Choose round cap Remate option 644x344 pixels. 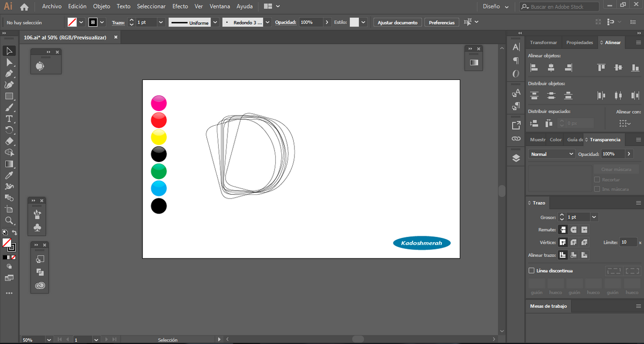(574, 229)
